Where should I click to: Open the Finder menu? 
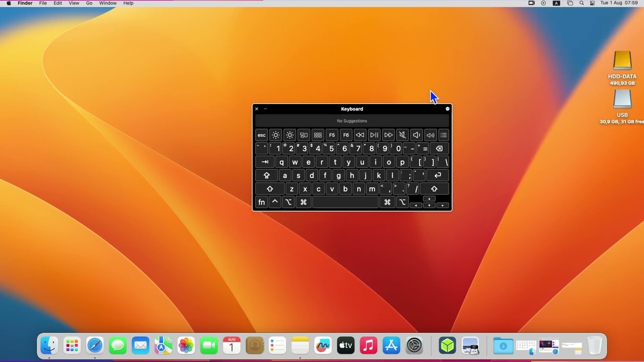25,3
